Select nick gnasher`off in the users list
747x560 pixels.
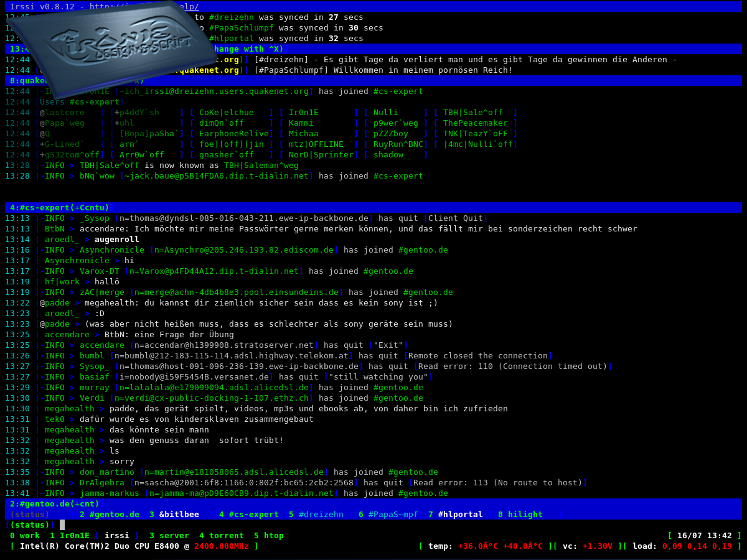(x=227, y=155)
